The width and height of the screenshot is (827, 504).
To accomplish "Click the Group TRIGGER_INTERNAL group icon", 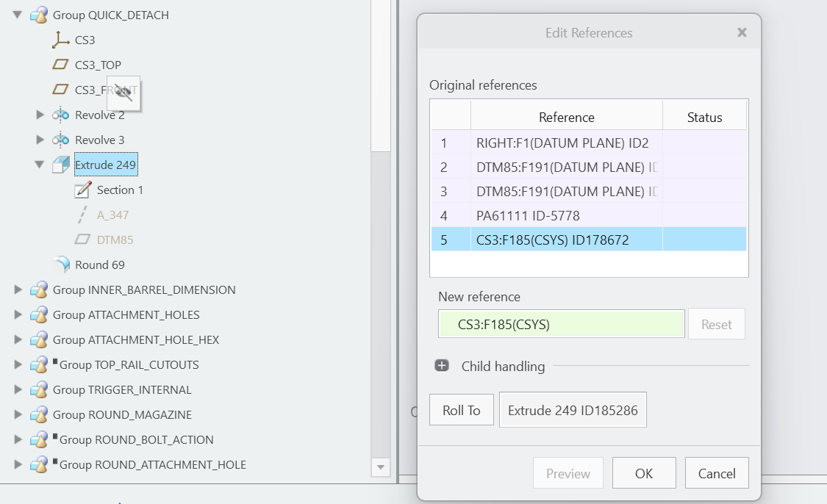I will [x=39, y=389].
